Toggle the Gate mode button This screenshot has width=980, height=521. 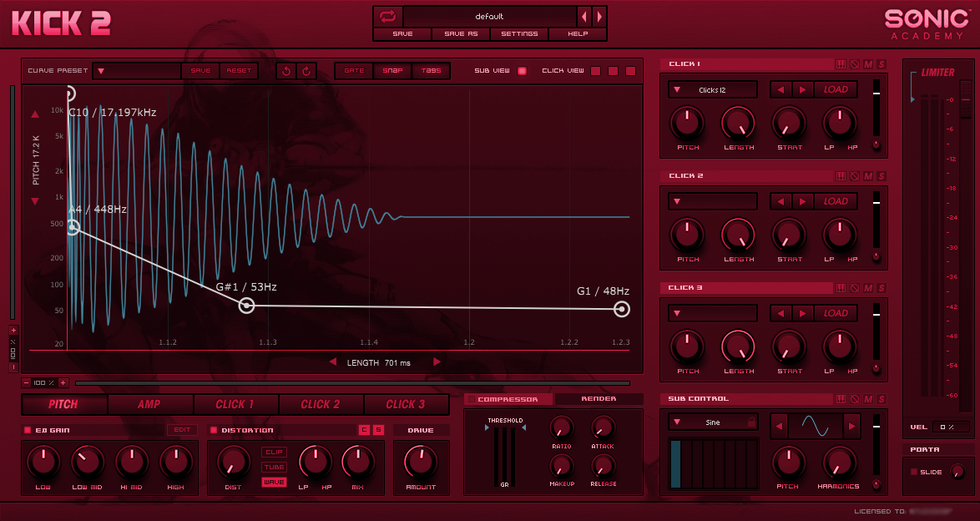coord(354,71)
